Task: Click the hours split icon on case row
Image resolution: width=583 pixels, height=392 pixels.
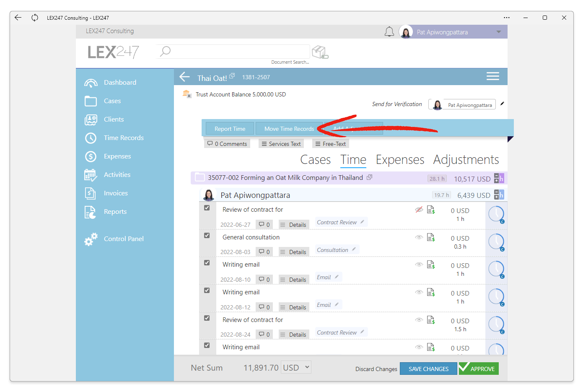Action: pyautogui.click(x=499, y=178)
